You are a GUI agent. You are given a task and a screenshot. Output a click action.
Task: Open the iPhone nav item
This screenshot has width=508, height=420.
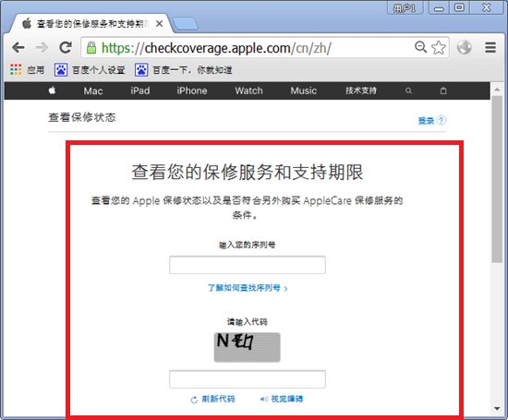[192, 90]
